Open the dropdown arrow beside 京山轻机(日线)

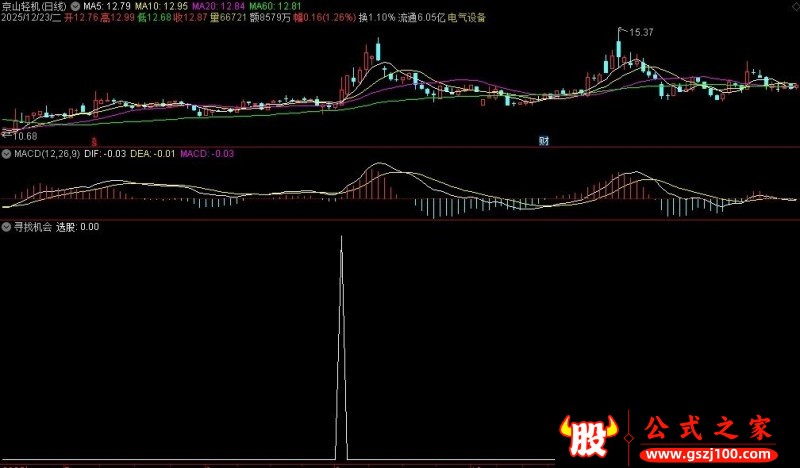click(75, 7)
